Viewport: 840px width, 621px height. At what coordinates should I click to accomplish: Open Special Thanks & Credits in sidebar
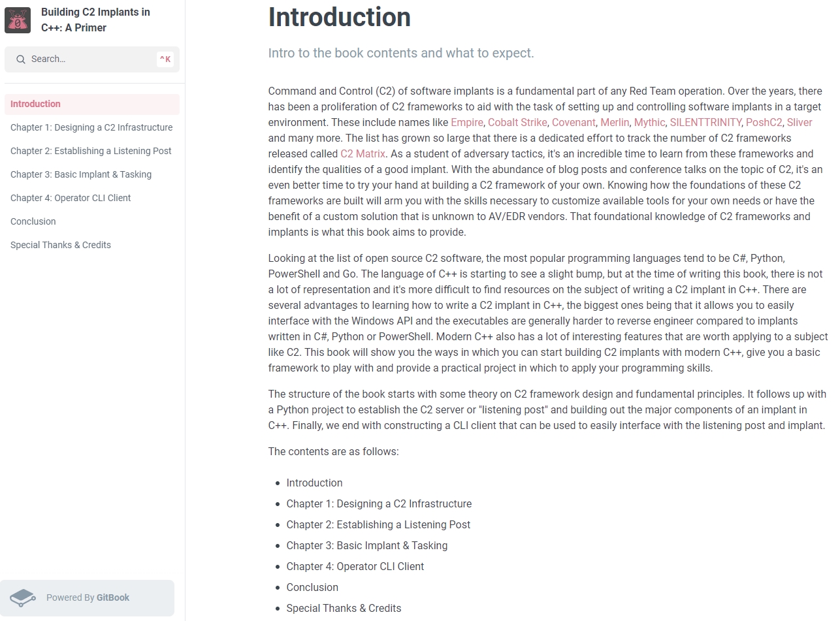coord(61,245)
